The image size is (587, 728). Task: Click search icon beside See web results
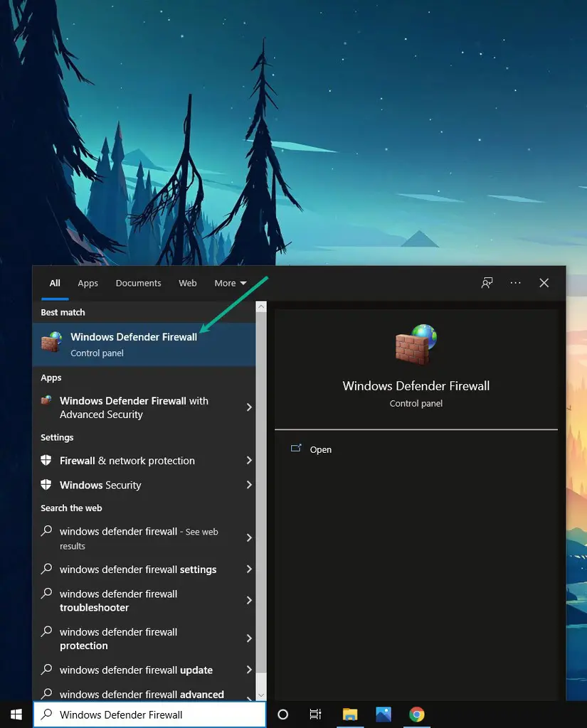[46, 530]
